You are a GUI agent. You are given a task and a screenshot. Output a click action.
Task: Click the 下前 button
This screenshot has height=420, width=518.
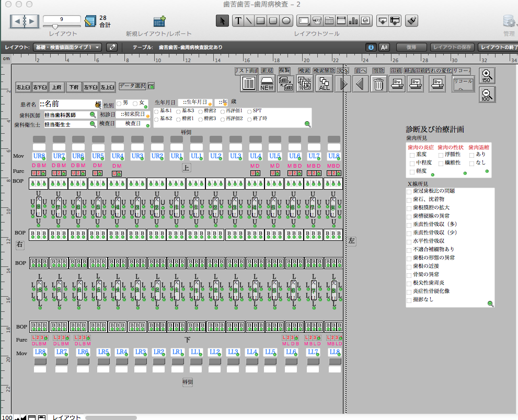(x=74, y=87)
